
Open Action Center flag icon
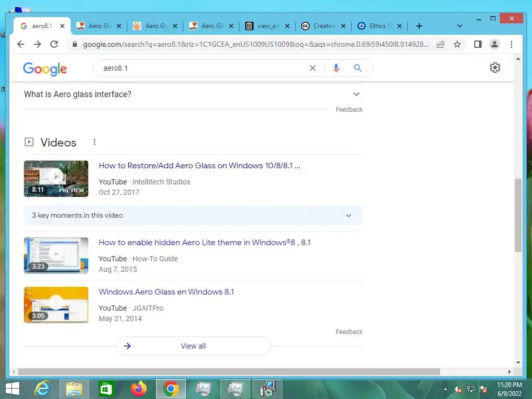[483, 389]
